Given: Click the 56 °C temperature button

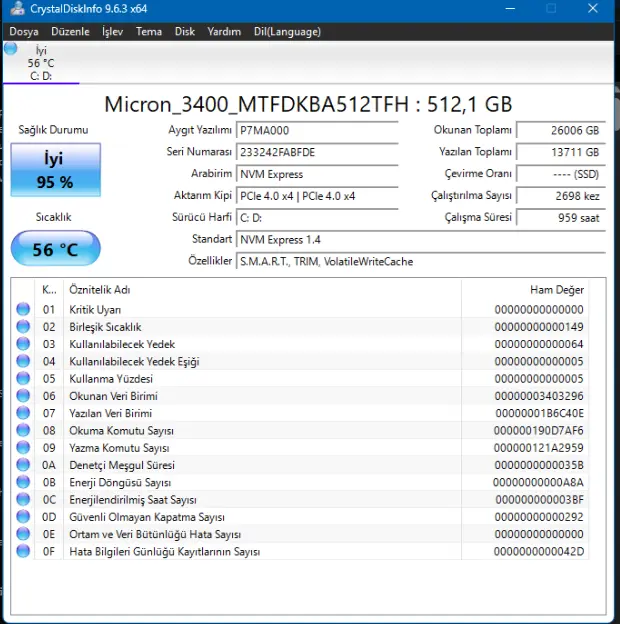Looking at the screenshot, I should tap(55, 248).
